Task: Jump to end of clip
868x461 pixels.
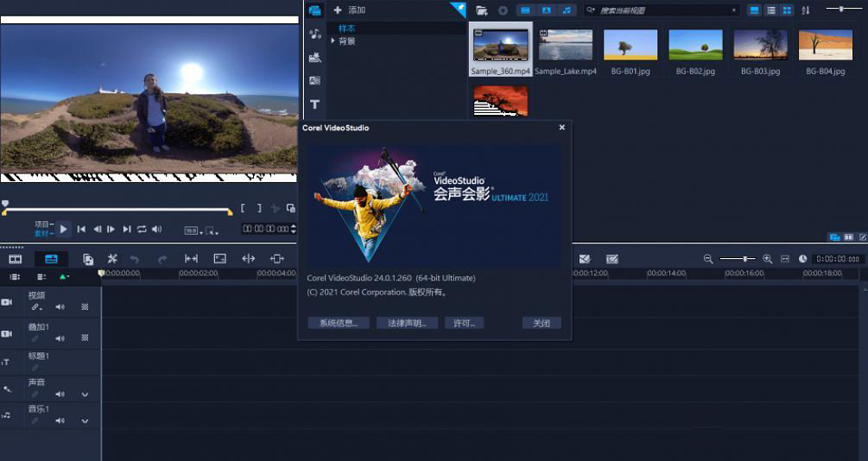Action: pos(127,229)
